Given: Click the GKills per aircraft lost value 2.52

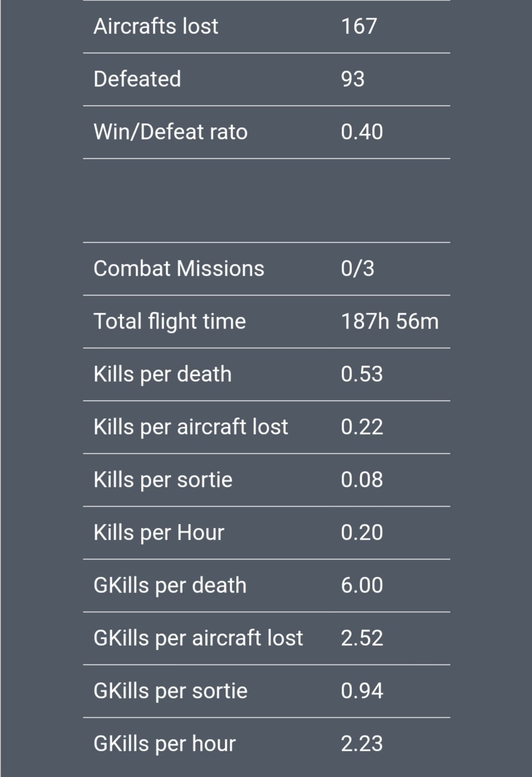Looking at the screenshot, I should pyautogui.click(x=362, y=638).
